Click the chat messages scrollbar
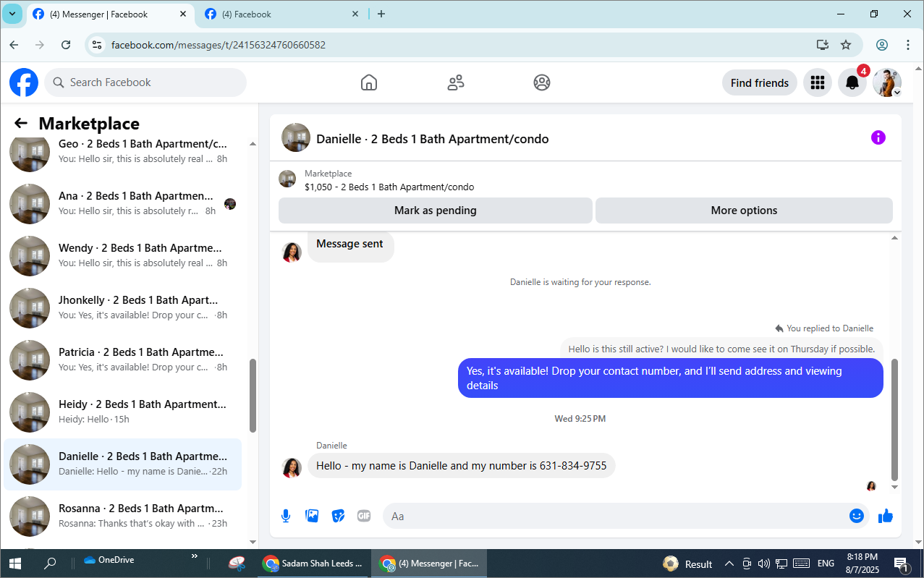This screenshot has width=924, height=578. [x=895, y=420]
